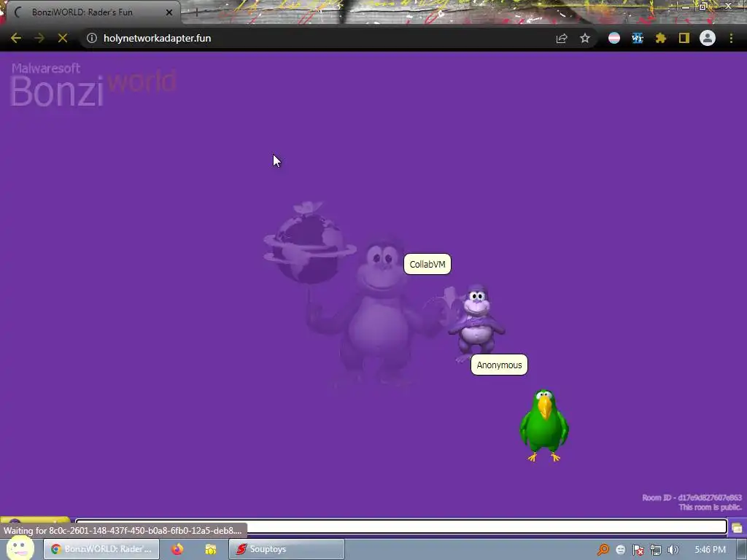This screenshot has width=747, height=560.
Task: Restore down the browser window
Action: coord(703,6)
